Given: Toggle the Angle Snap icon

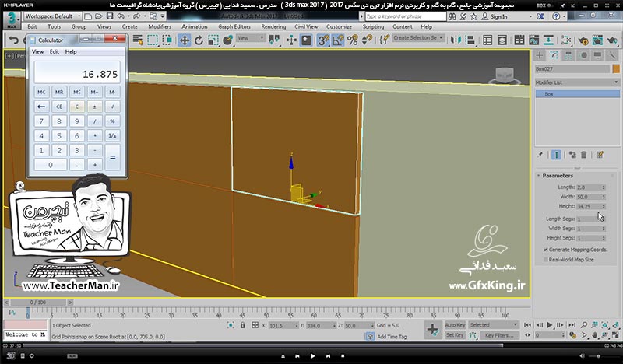Looking at the screenshot, I should [338, 40].
